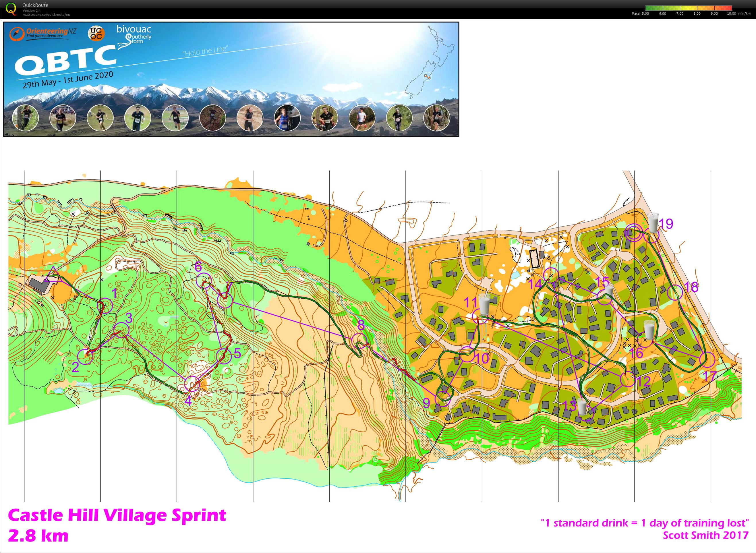Click control circle 9 on the map
This screenshot has height=553, width=756.
443,399
